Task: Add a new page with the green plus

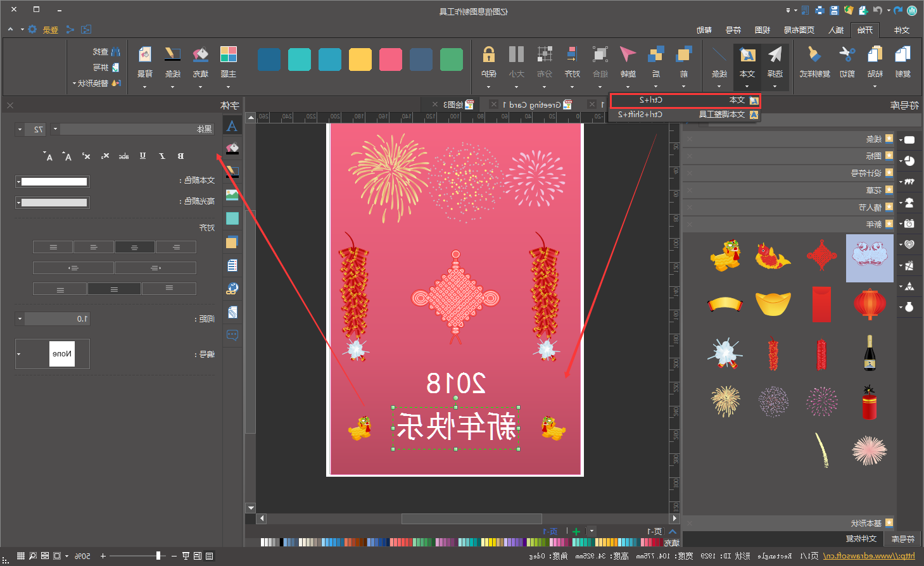Action: click(576, 531)
